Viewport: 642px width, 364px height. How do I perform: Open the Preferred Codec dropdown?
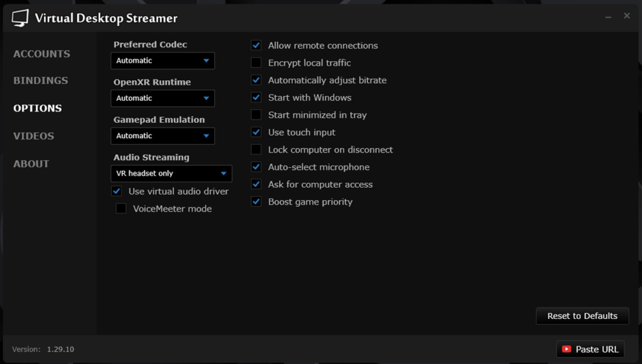pyautogui.click(x=162, y=61)
